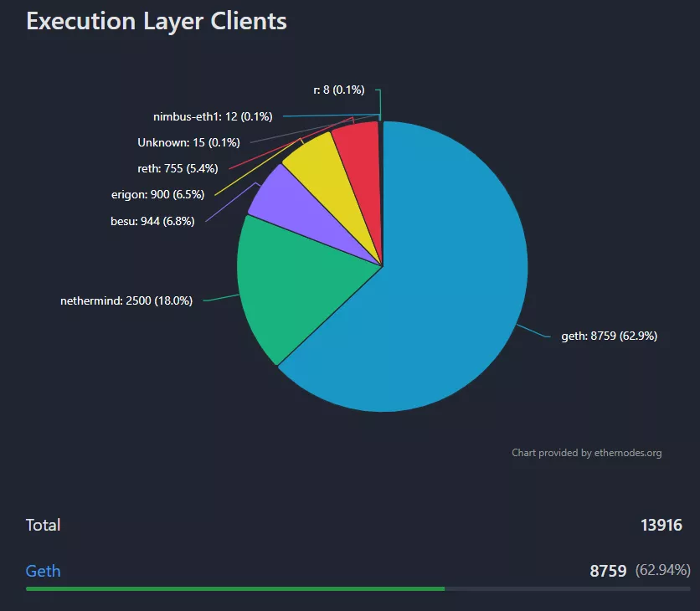Click the geth: 8759 (62.9%) label
The image size is (700, 611).
(609, 336)
